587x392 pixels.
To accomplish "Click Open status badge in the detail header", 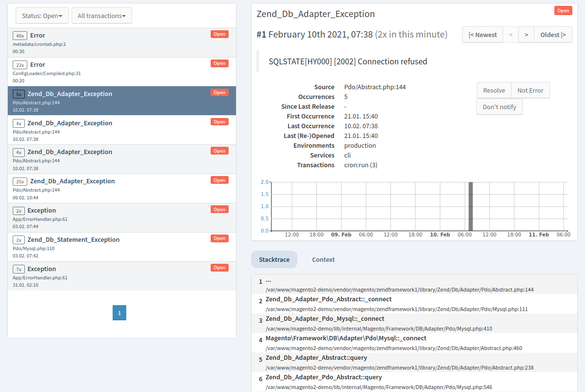I will [563, 11].
